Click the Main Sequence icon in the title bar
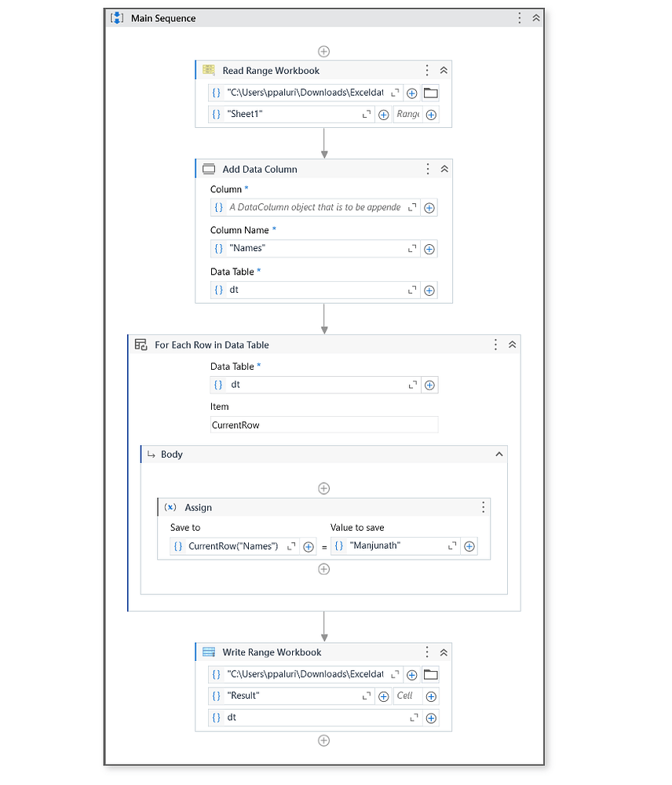The image size is (672, 785). click(x=116, y=17)
